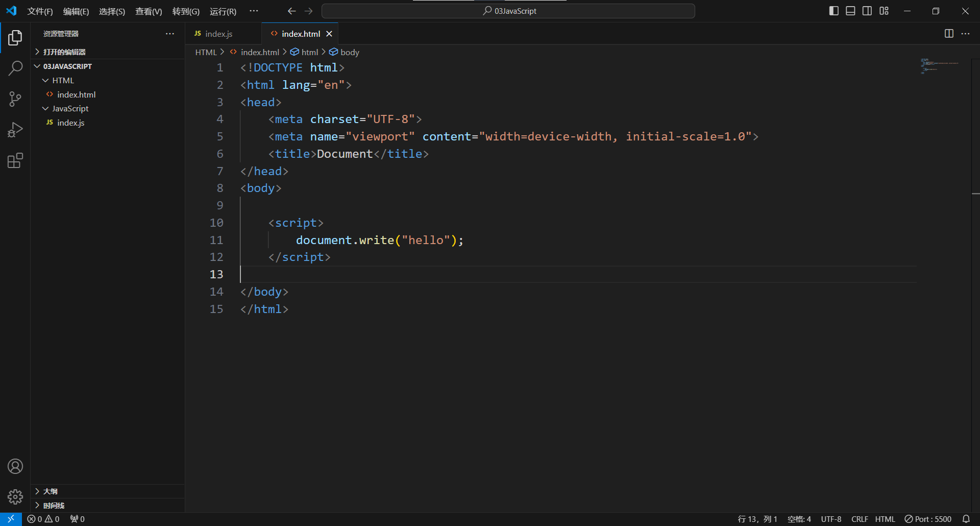
Task: Click the code minimap preview
Action: click(940, 66)
